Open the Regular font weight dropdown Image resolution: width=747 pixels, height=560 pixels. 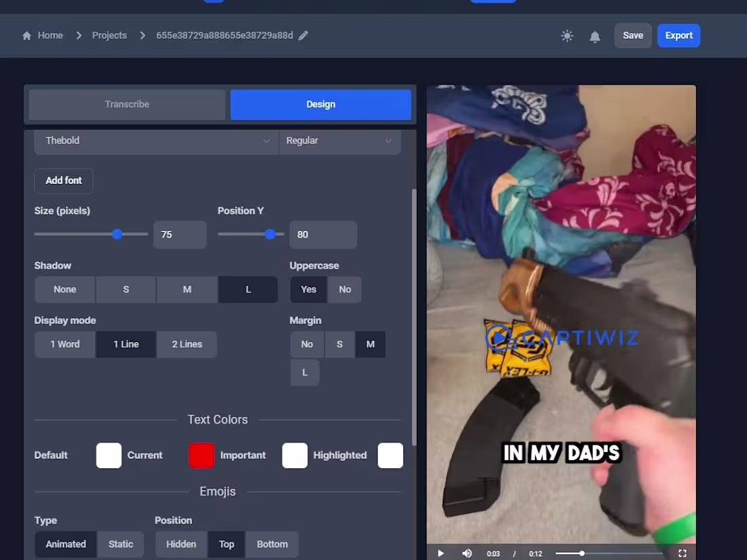tap(340, 141)
